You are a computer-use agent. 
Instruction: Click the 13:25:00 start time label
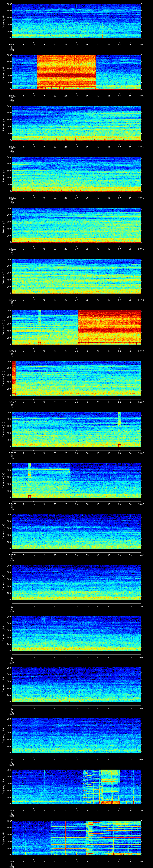(x=12, y=556)
